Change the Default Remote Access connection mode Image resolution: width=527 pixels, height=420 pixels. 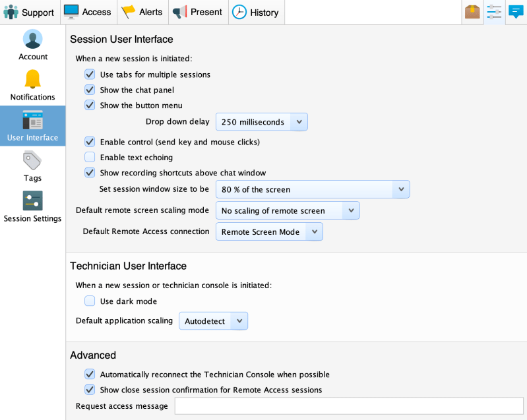point(269,232)
